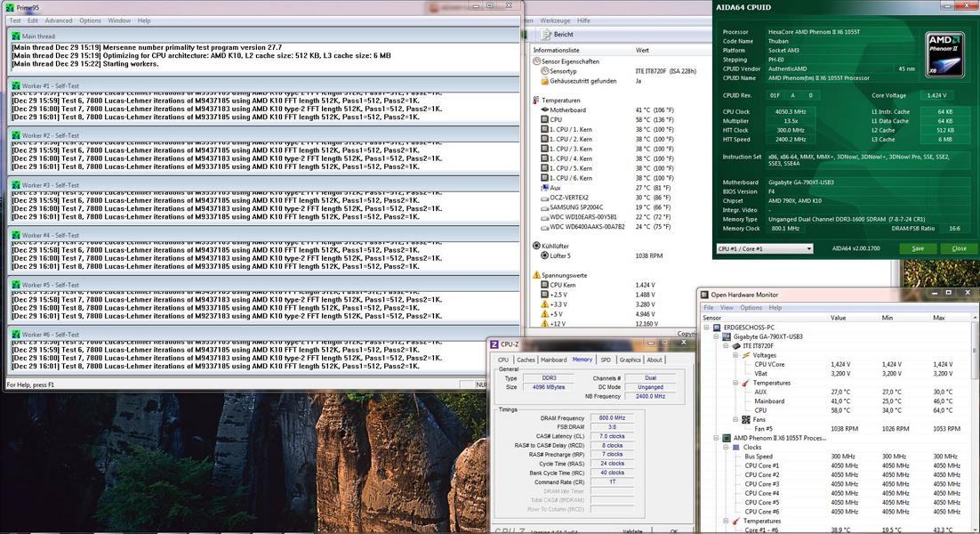
Task: Collapse the Fans node in Hardware Monitor
Action: click(x=735, y=419)
